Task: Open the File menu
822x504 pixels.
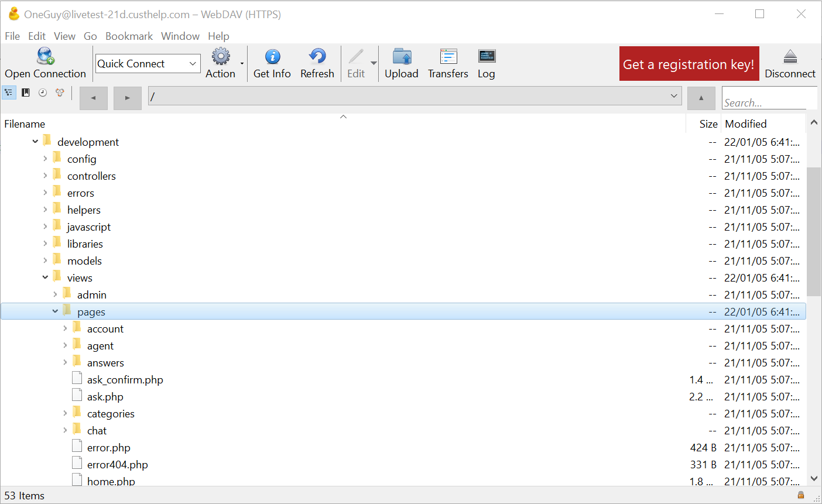Action: coord(12,36)
